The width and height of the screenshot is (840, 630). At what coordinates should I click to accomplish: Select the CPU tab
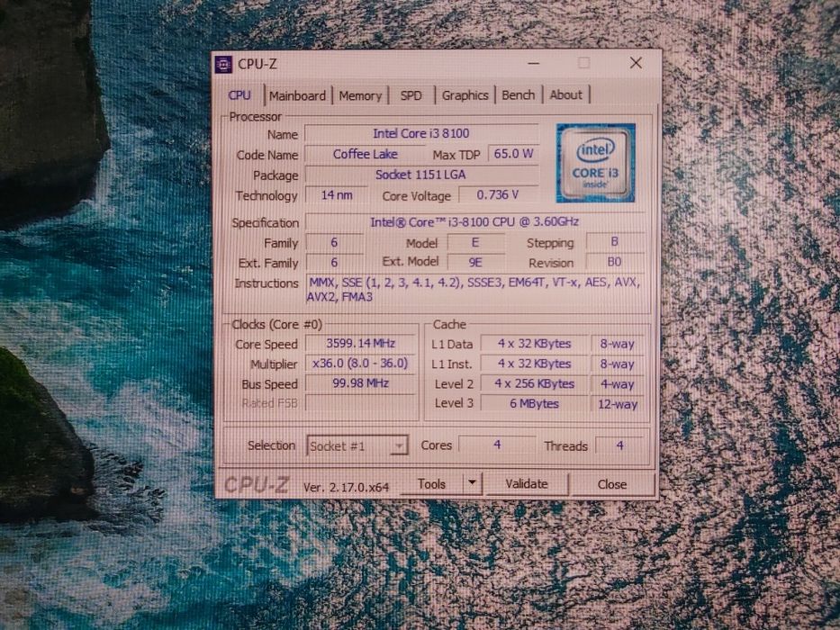pyautogui.click(x=239, y=95)
